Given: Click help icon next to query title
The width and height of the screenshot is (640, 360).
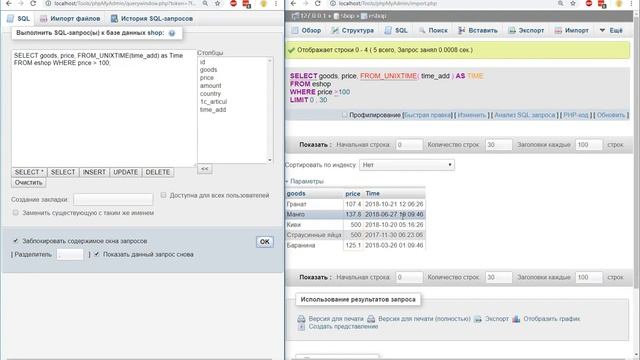Looking at the screenshot, I should tap(172, 33).
